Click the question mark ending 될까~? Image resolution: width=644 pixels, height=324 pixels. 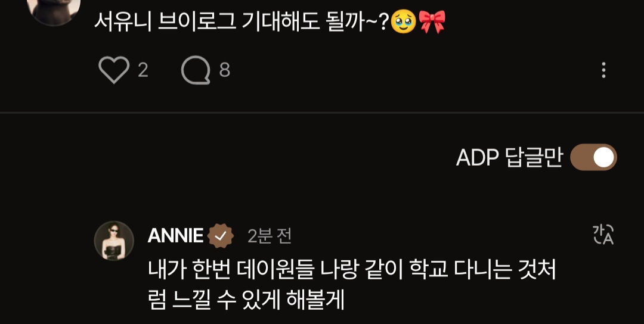coord(383,22)
